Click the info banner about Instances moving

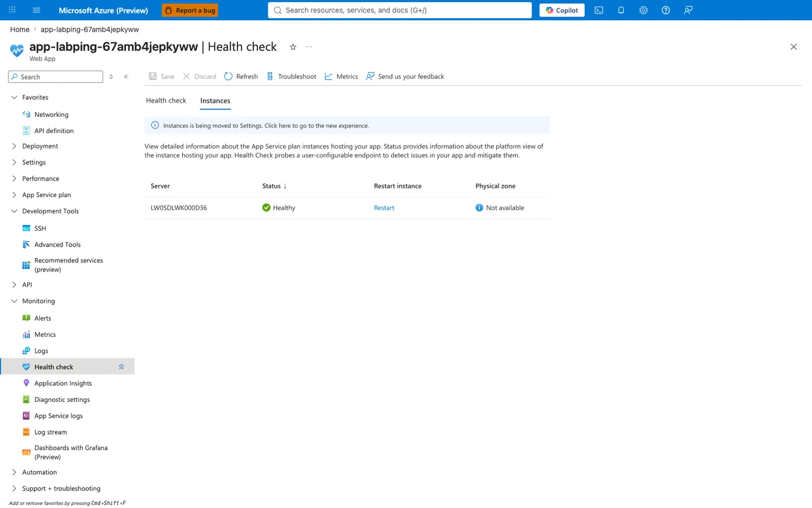(x=347, y=125)
